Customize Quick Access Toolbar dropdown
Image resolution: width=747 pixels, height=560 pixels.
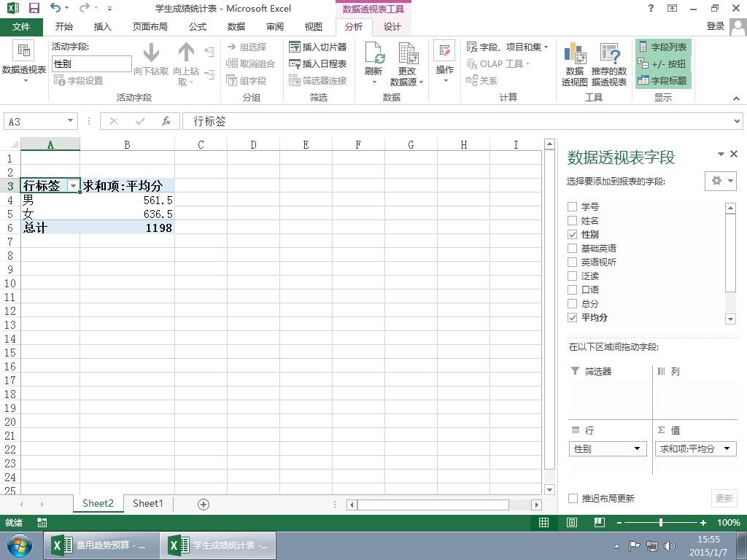point(109,8)
